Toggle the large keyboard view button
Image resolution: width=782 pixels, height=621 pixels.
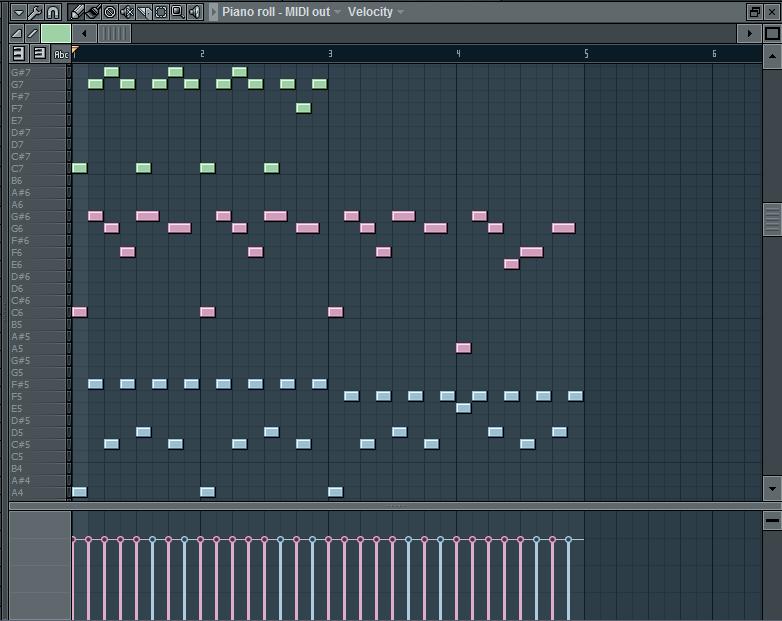(x=18, y=53)
